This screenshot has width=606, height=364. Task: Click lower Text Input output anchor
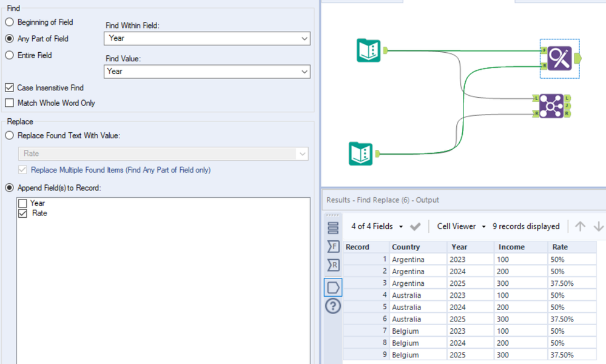point(377,153)
